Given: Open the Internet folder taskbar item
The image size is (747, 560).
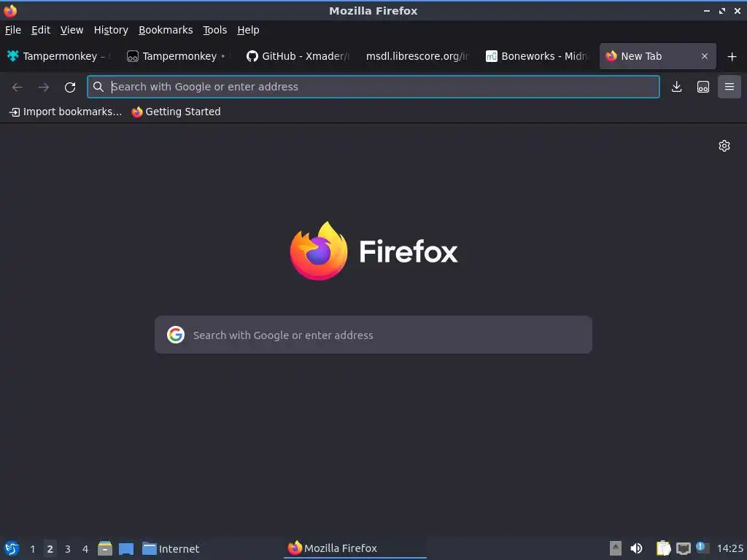Looking at the screenshot, I should click(x=171, y=549).
